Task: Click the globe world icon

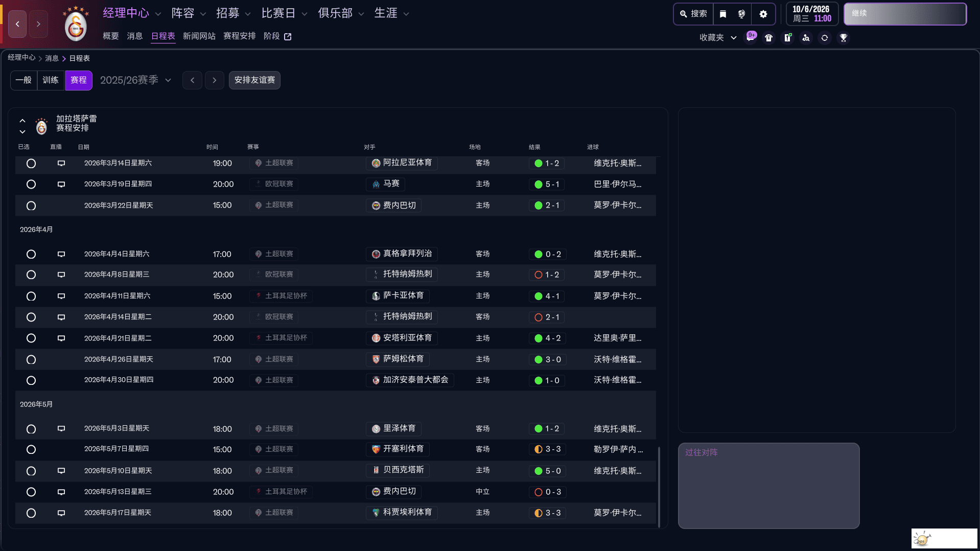Action: (741, 14)
